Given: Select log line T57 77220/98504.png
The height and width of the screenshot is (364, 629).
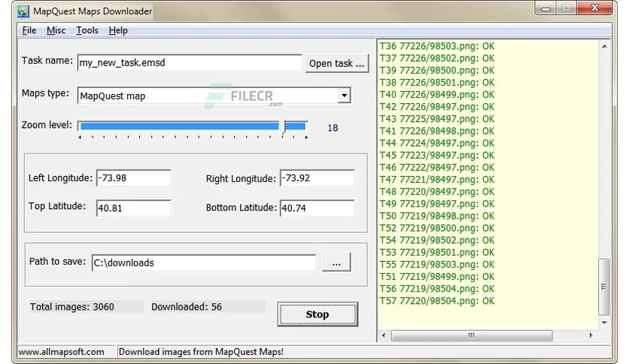Looking at the screenshot, I should pos(437,301).
